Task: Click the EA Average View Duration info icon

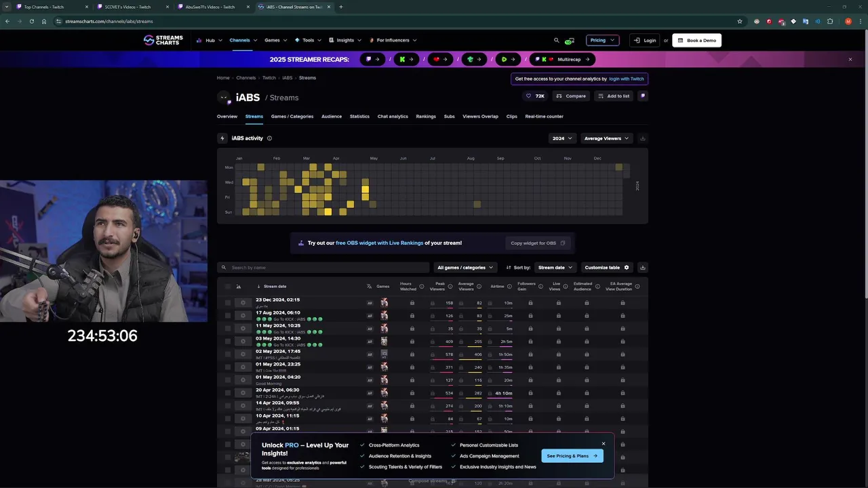Action: [x=637, y=286]
